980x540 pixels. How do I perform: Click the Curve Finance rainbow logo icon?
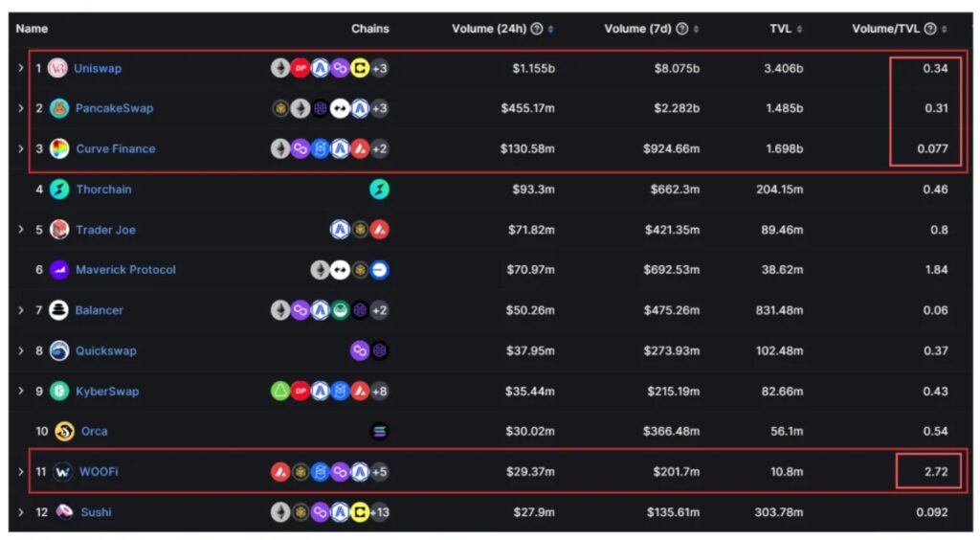(x=59, y=148)
